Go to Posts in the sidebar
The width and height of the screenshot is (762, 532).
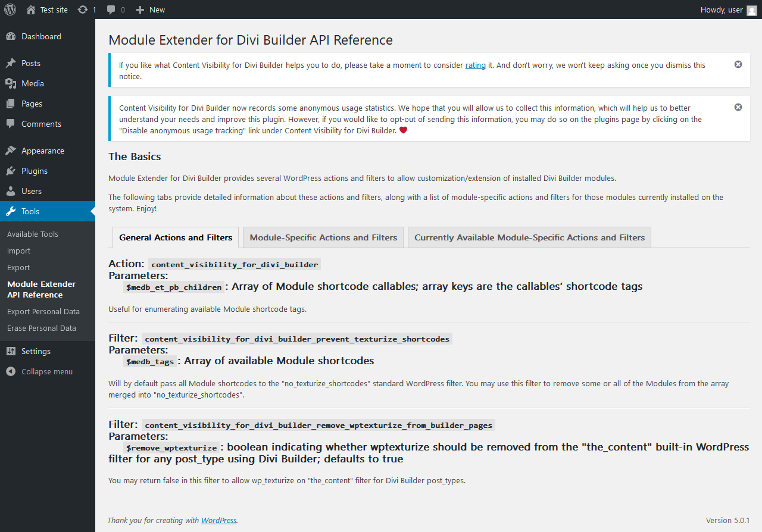click(48, 63)
